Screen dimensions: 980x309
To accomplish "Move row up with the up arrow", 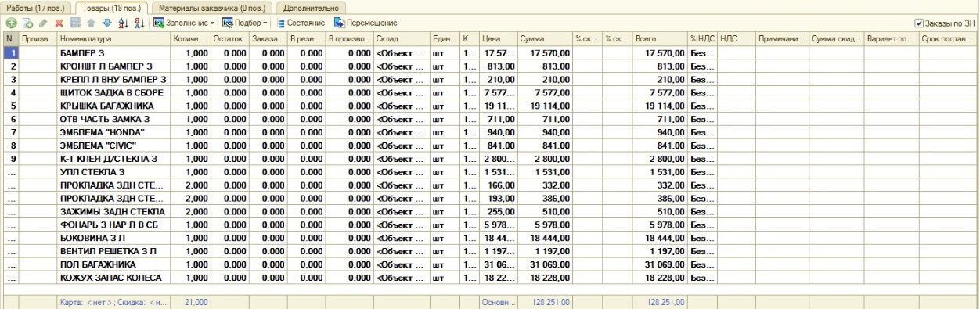I will (92, 23).
